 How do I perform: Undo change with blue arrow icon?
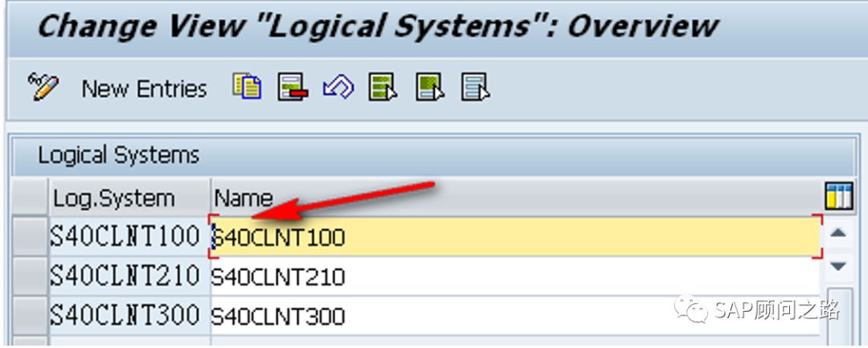point(338,88)
